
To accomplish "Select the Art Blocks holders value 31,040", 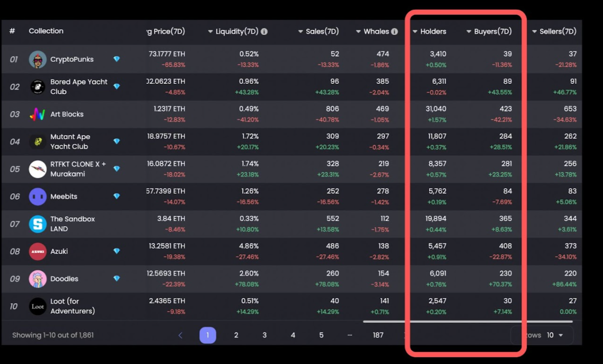I will pyautogui.click(x=437, y=109).
